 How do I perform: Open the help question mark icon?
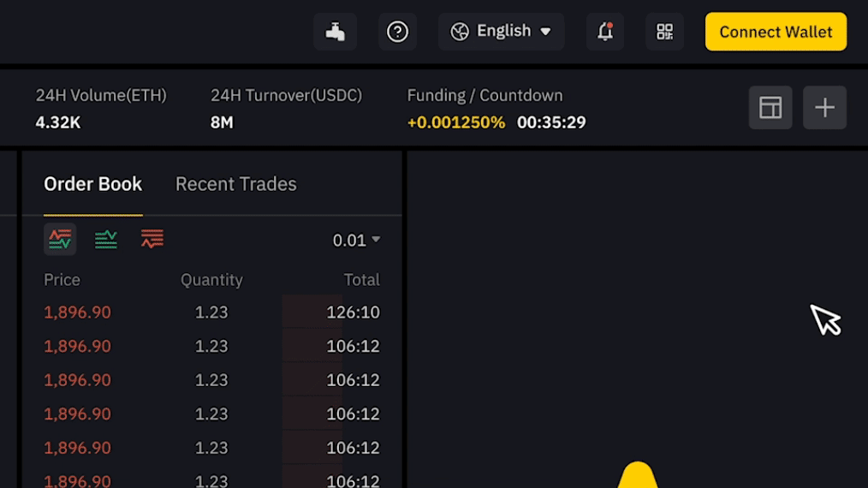[397, 32]
